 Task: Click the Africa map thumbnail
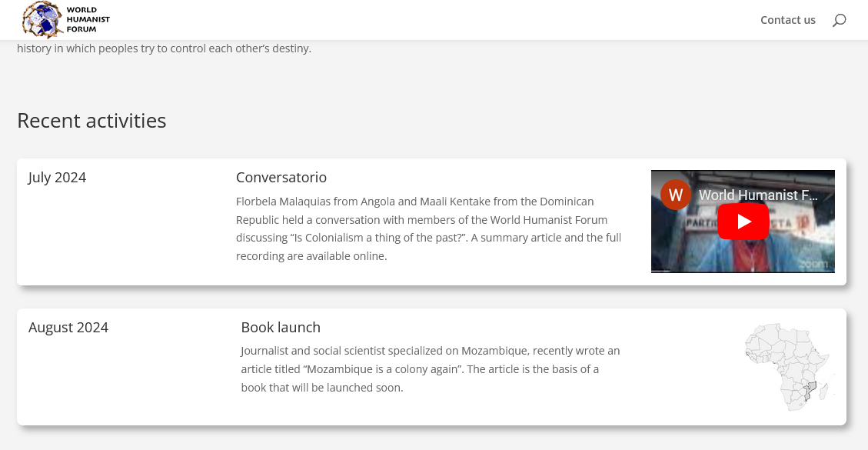click(789, 366)
